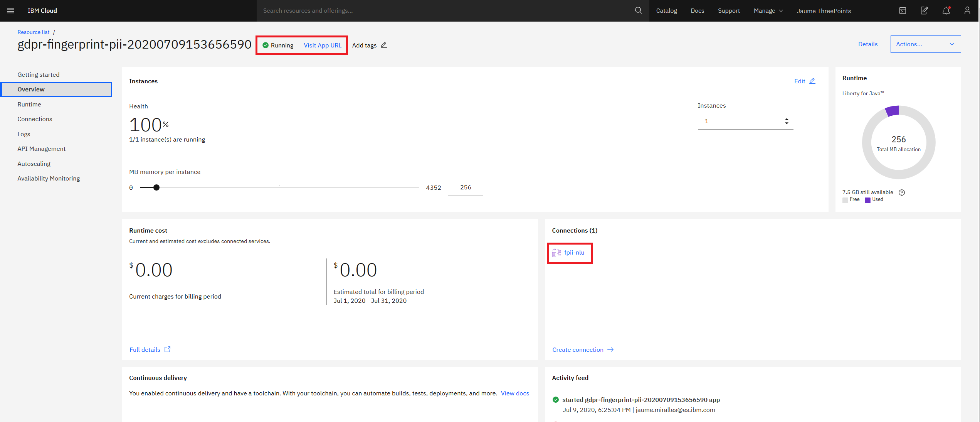The height and width of the screenshot is (422, 980).
Task: Expand the Actions dropdown
Action: [925, 44]
